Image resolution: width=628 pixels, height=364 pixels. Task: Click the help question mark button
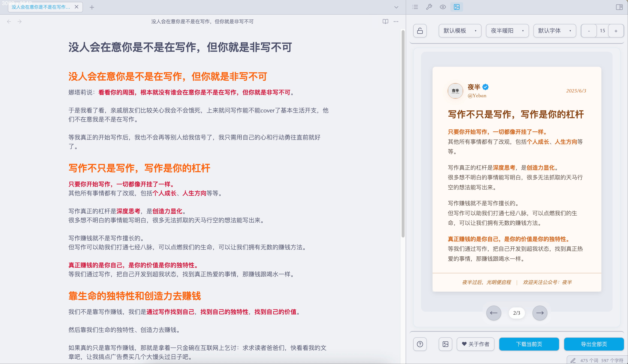(420, 344)
